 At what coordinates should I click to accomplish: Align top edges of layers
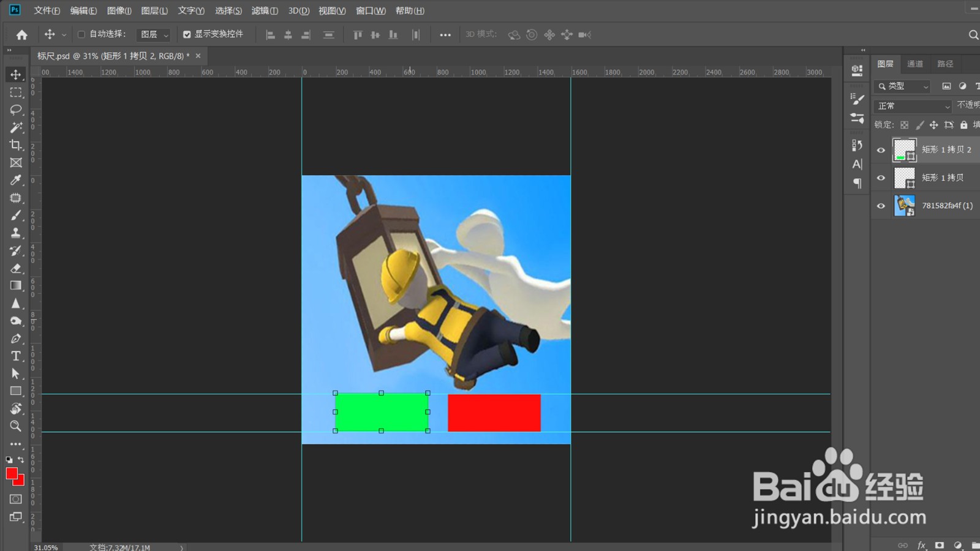pyautogui.click(x=358, y=35)
